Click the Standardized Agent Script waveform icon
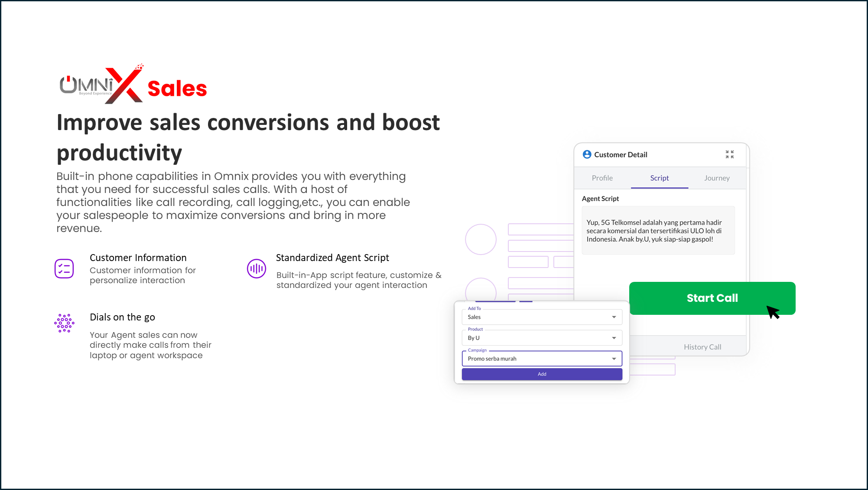The height and width of the screenshot is (490, 868). pyautogui.click(x=256, y=268)
